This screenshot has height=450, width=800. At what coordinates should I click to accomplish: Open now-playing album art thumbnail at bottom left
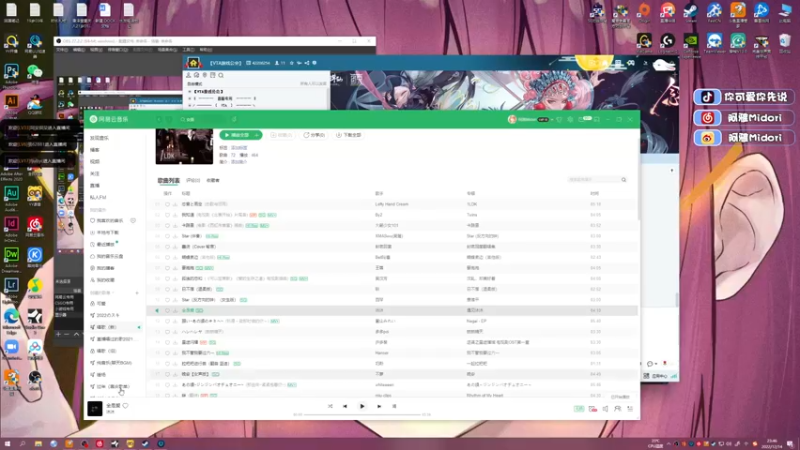pyautogui.click(x=95, y=408)
